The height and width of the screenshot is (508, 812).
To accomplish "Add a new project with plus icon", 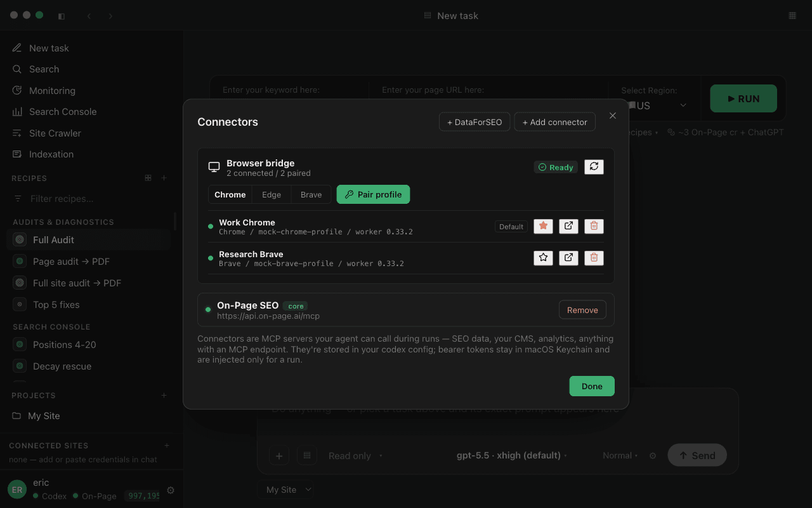I will coord(164,395).
